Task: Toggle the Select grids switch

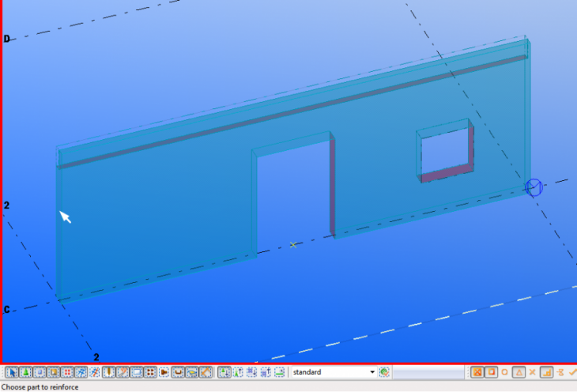Action: pyautogui.click(x=81, y=372)
